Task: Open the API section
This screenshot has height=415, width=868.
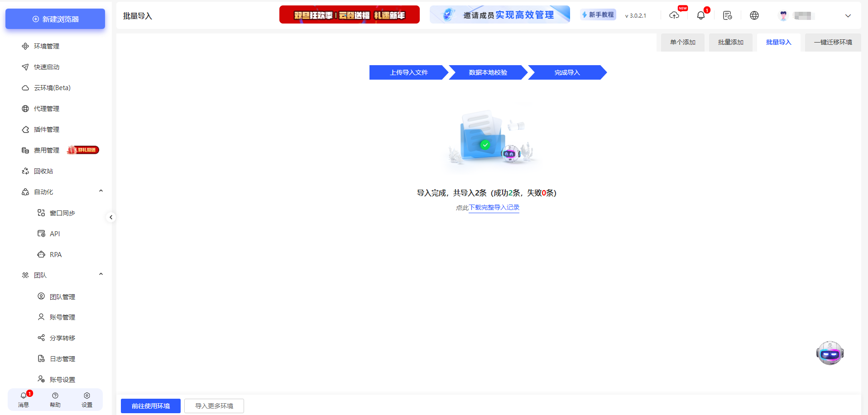Action: (x=54, y=234)
